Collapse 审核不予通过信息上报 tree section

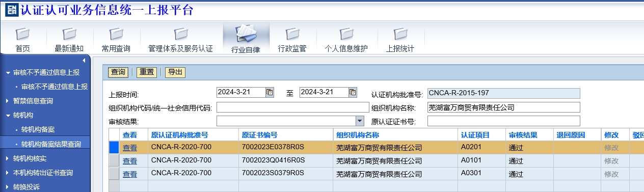[x=8, y=73]
